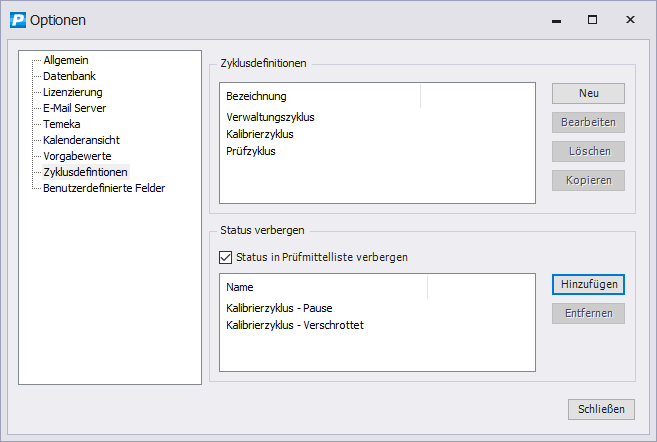
Task: Close the dialog with Schließen button
Action: [x=601, y=409]
